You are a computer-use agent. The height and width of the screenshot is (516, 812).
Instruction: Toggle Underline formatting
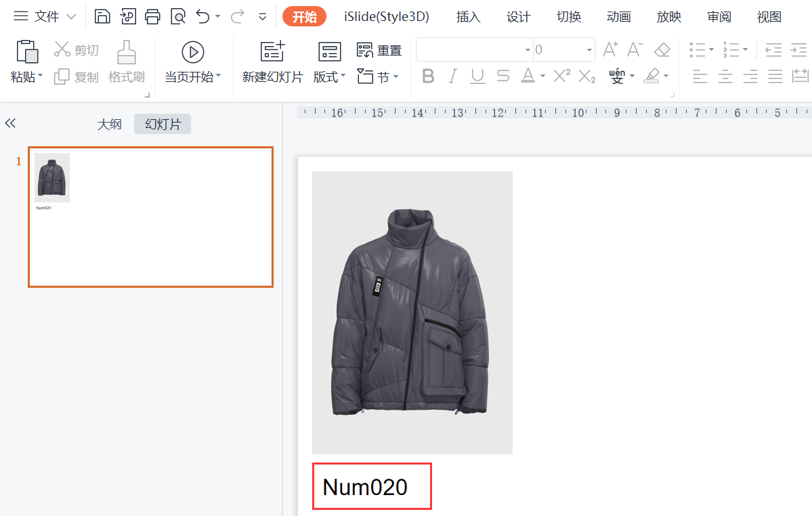477,76
